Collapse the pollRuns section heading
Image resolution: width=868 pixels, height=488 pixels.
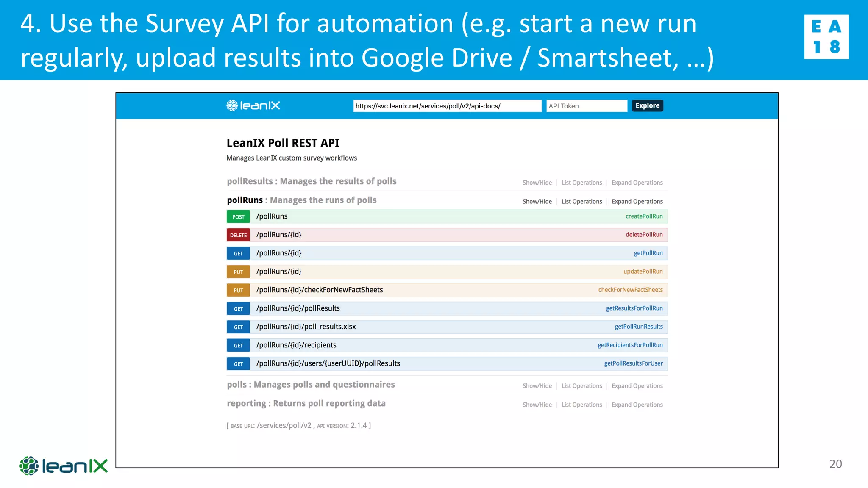coord(301,200)
